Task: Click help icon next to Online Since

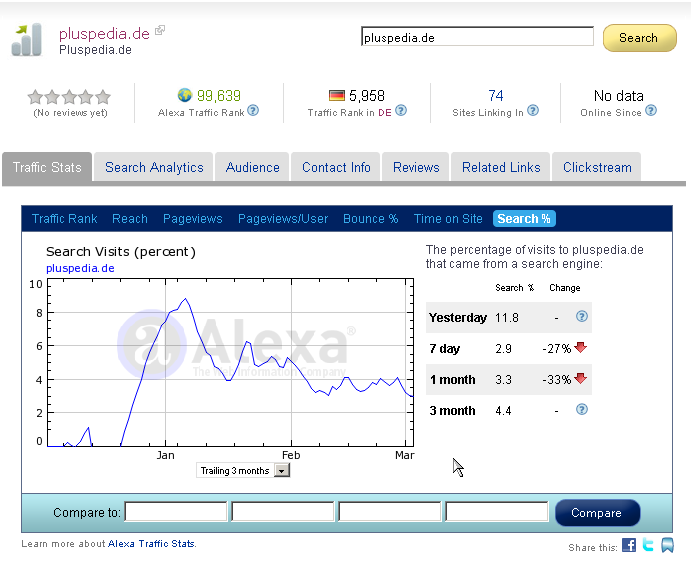Action: coord(651,110)
